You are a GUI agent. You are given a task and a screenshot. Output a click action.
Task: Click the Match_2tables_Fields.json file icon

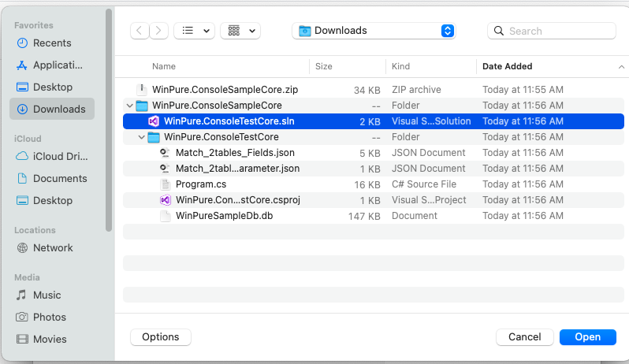165,153
